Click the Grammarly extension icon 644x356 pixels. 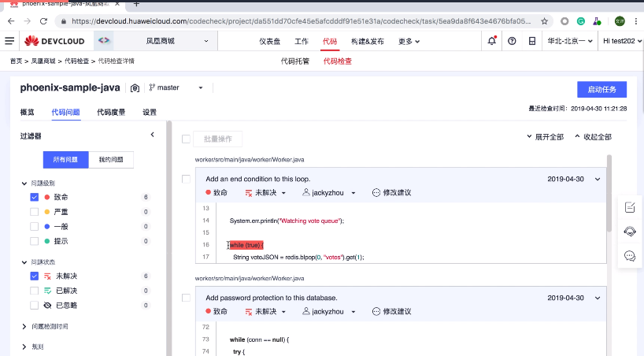pos(581,21)
